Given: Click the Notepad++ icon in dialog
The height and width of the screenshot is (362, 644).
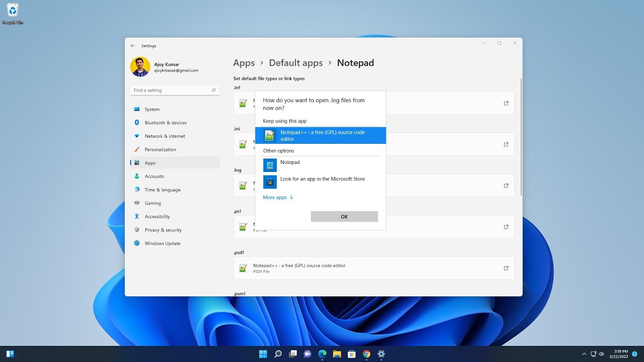Looking at the screenshot, I should pyautogui.click(x=270, y=135).
